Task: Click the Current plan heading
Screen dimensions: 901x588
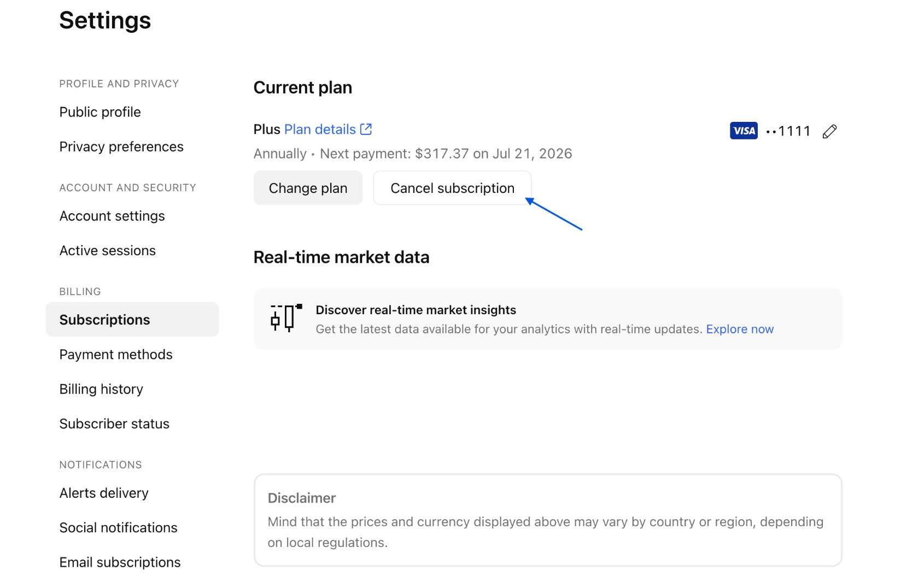Action: click(302, 87)
